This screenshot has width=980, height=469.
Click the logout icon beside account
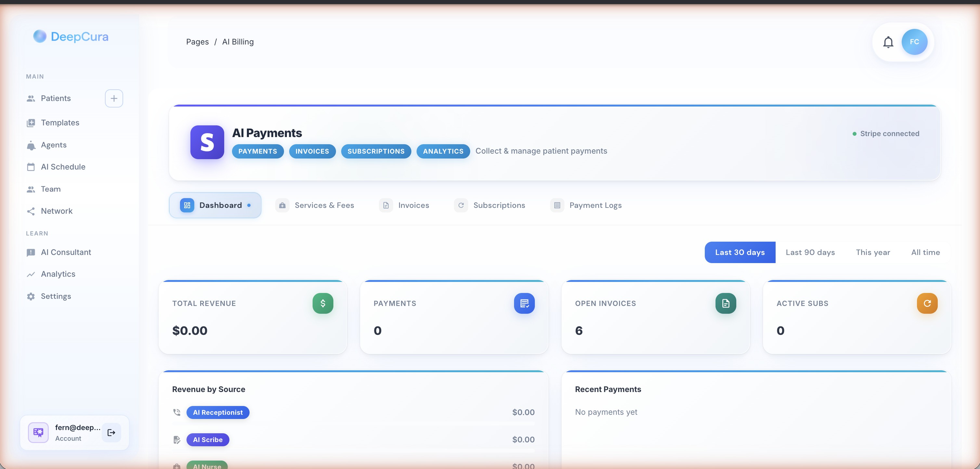pos(111,433)
